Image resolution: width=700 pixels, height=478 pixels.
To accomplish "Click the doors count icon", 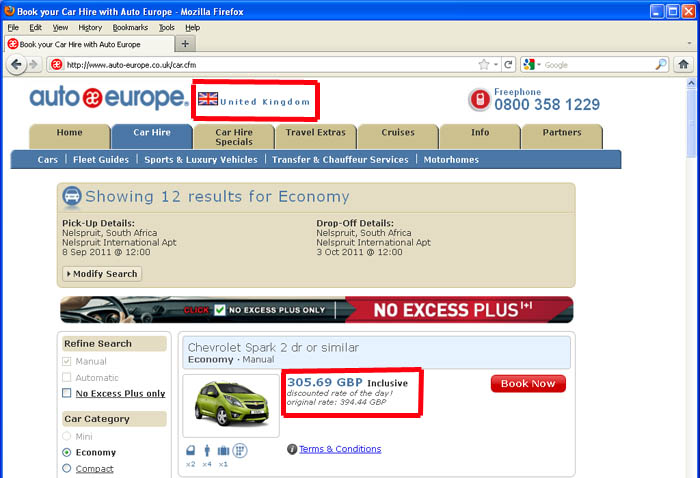I will [191, 450].
